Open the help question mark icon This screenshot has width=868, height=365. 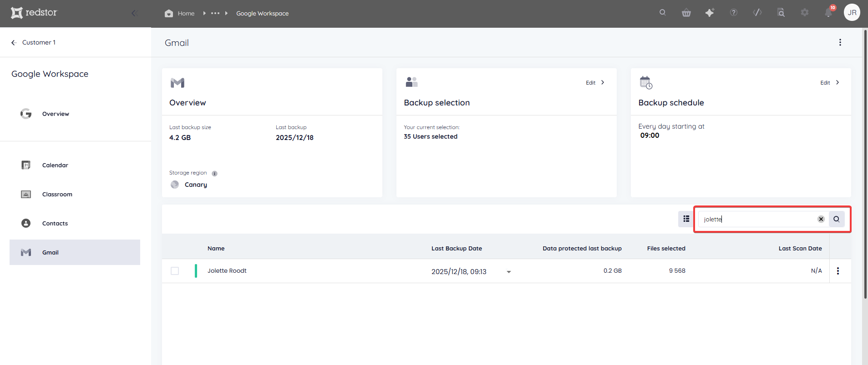734,13
